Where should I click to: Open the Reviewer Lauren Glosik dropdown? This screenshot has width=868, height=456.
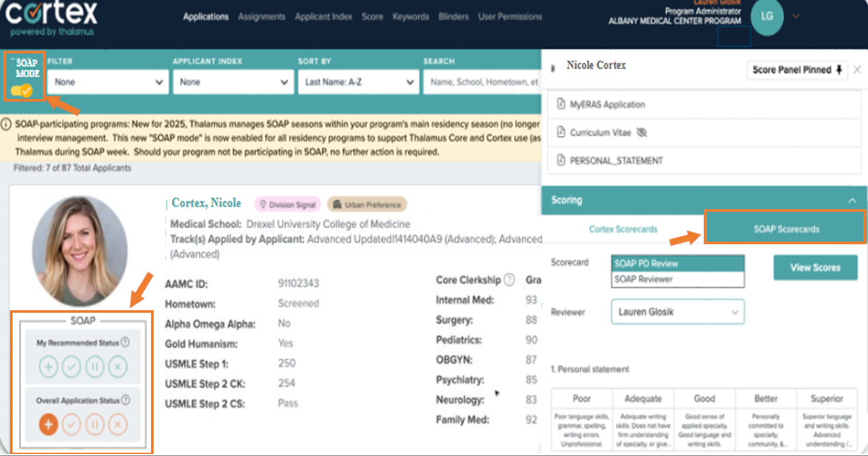click(678, 312)
